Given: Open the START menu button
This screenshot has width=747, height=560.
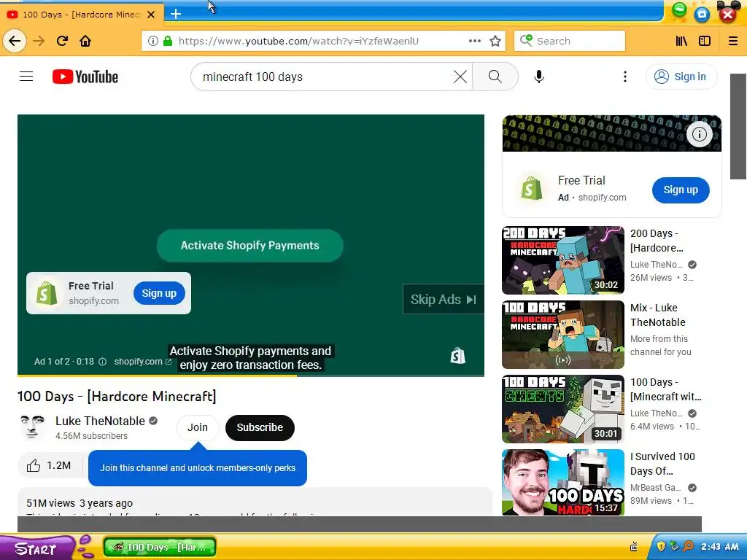Looking at the screenshot, I should tap(36, 548).
